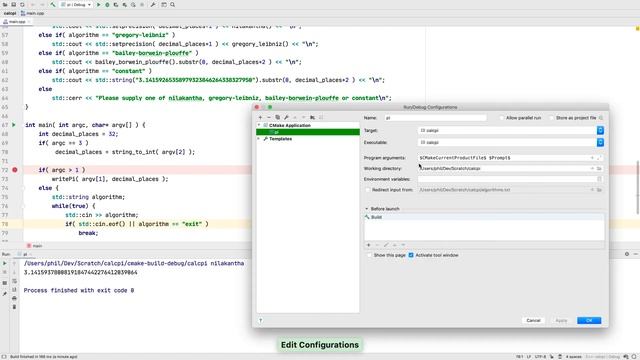640x360 pixels.
Task: Click the Search Everywhere magnifier icon
Action: coord(173,4)
